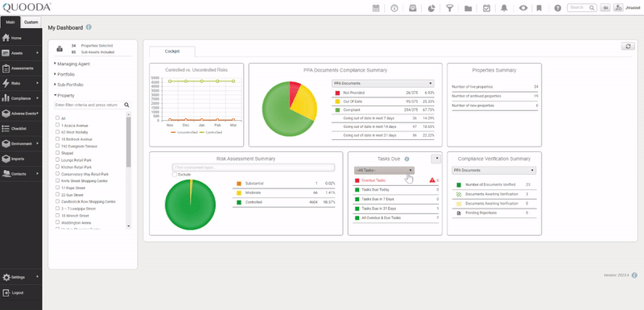This screenshot has height=310, width=644.
Task: Click Tasks Due Today row
Action: coord(396,190)
